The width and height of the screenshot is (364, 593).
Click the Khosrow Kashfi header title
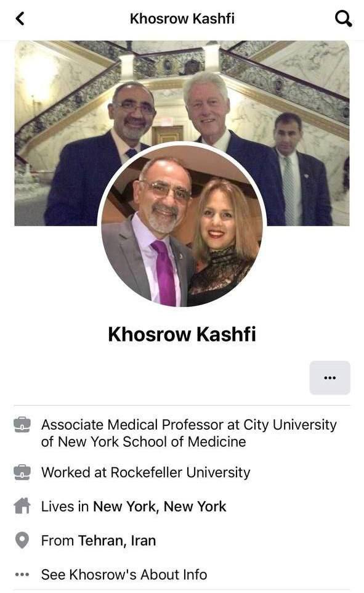[x=182, y=18]
